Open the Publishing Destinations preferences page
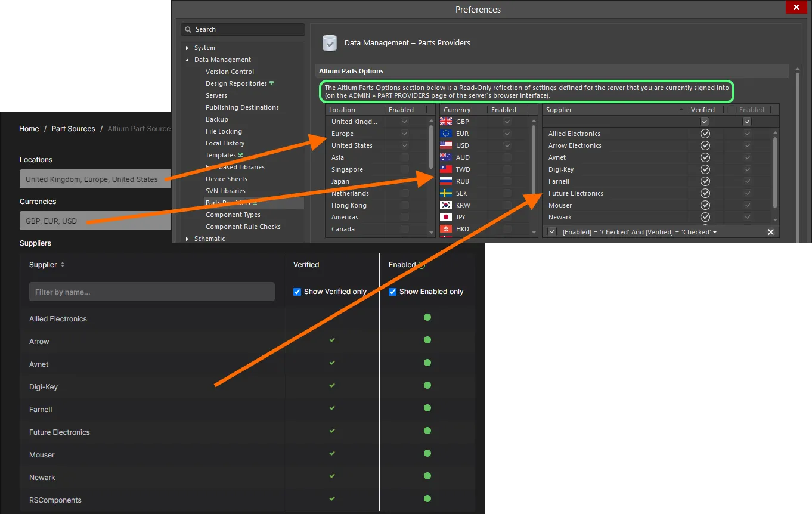The height and width of the screenshot is (514, 812). click(242, 107)
